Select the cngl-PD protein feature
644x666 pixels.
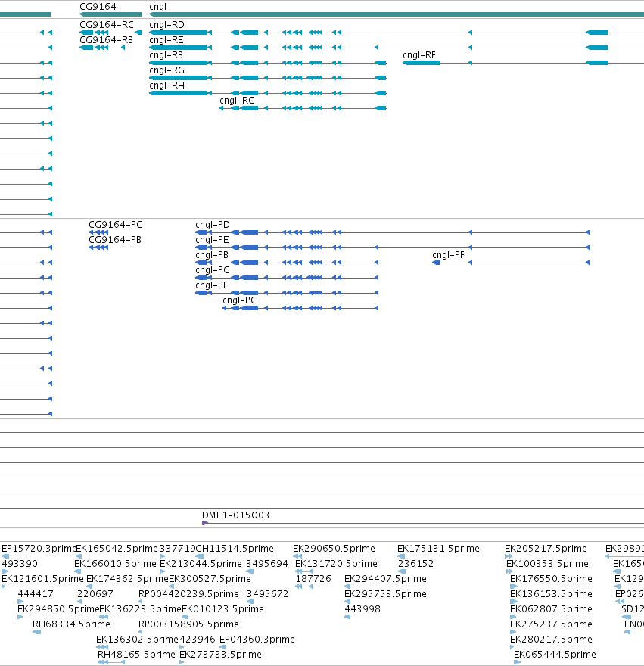point(392,232)
